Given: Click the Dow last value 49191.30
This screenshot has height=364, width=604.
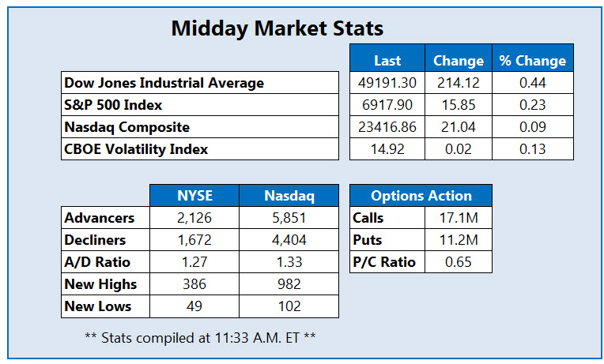Looking at the screenshot, I should click(387, 82).
